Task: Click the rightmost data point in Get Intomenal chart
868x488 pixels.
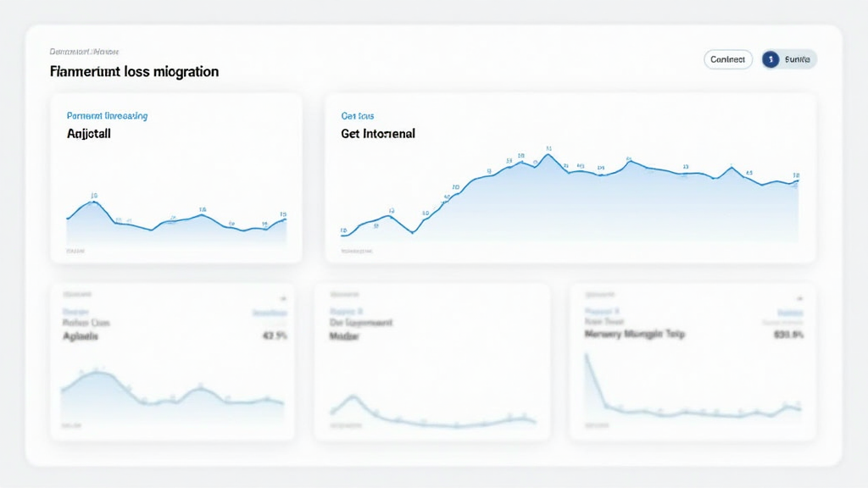Action: (797, 181)
